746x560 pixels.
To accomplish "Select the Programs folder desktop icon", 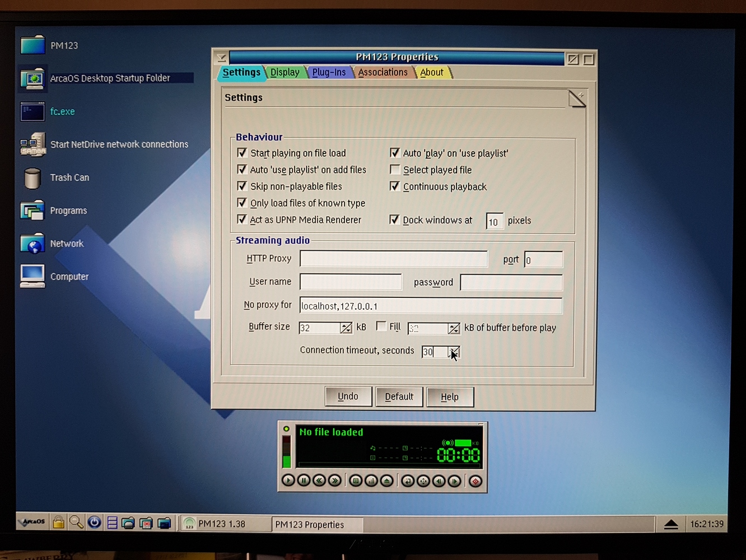I will (32, 211).
